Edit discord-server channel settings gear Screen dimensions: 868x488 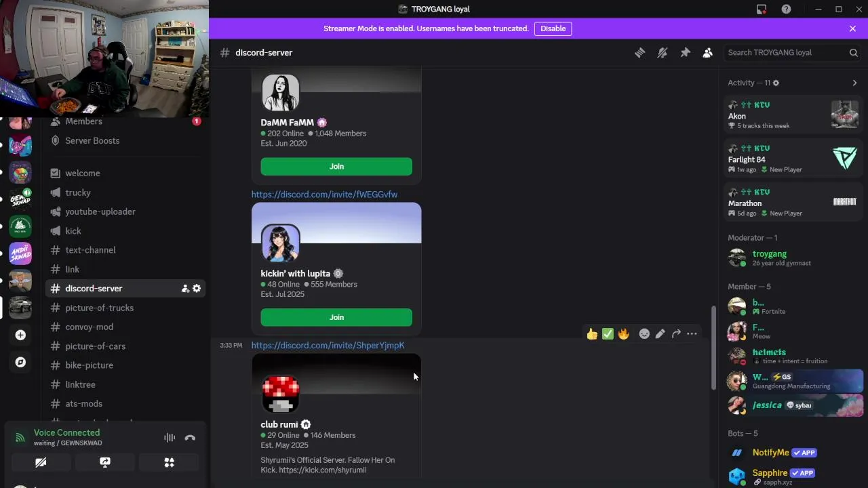197,289
